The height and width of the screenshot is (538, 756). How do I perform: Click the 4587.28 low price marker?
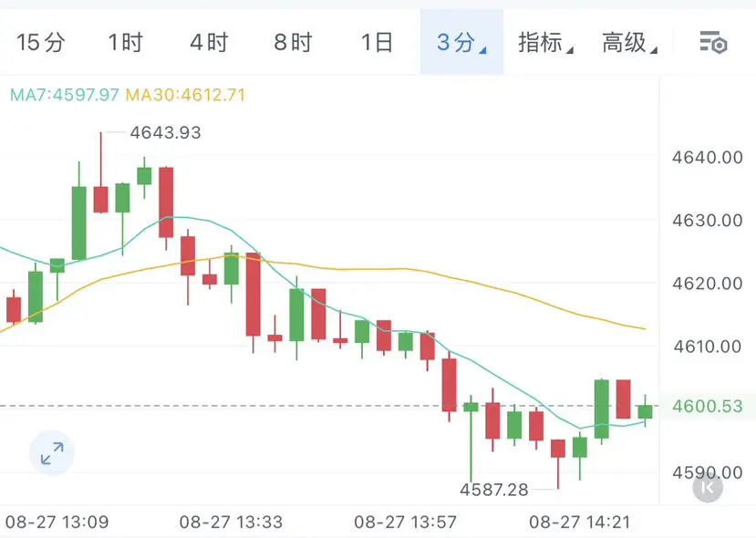(494, 490)
